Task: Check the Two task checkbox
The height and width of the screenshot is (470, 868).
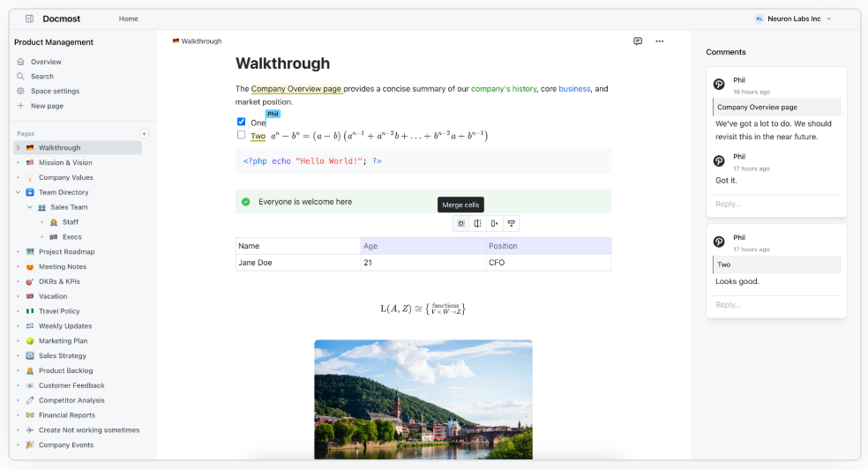Action: click(x=242, y=135)
